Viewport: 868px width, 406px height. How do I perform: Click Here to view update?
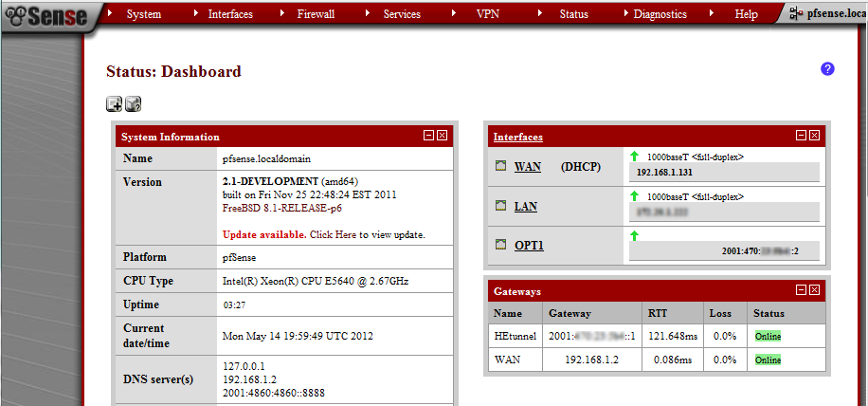333,234
